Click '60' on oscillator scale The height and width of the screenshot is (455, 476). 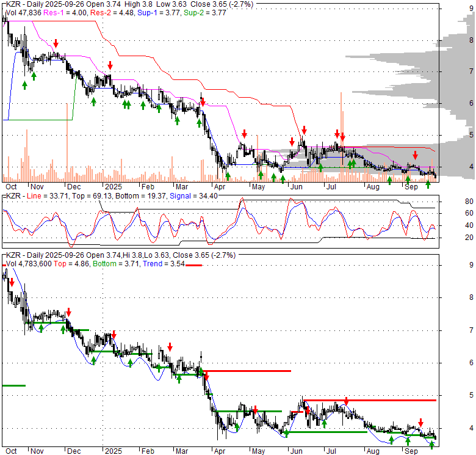pyautogui.click(x=469, y=213)
